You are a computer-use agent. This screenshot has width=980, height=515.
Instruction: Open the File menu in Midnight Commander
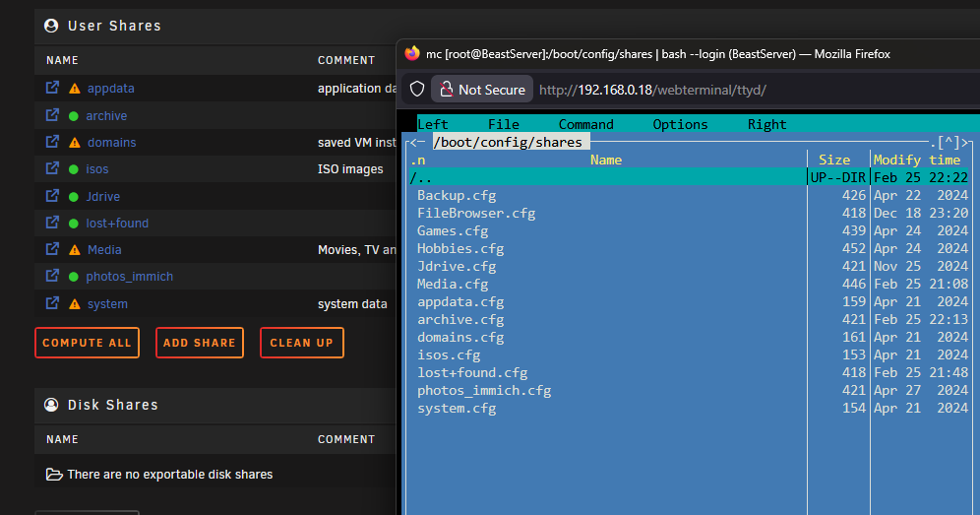point(504,124)
